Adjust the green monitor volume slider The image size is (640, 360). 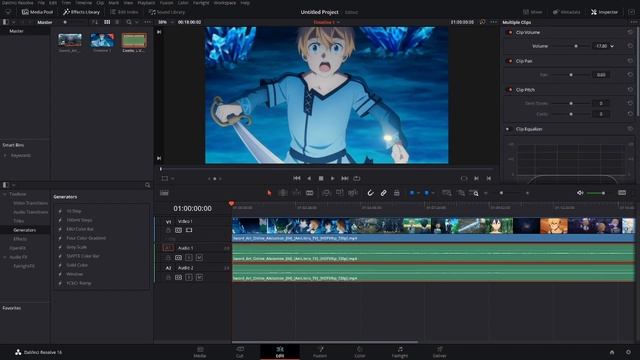pos(596,193)
